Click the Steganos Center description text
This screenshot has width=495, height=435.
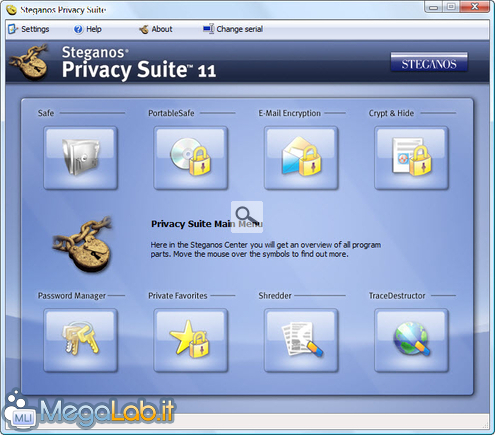click(265, 249)
